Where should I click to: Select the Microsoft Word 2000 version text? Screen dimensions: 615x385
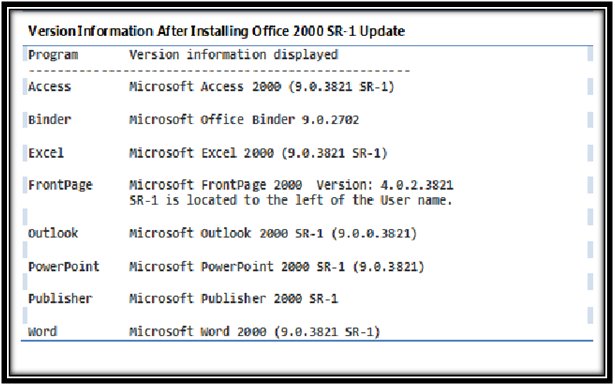point(255,332)
